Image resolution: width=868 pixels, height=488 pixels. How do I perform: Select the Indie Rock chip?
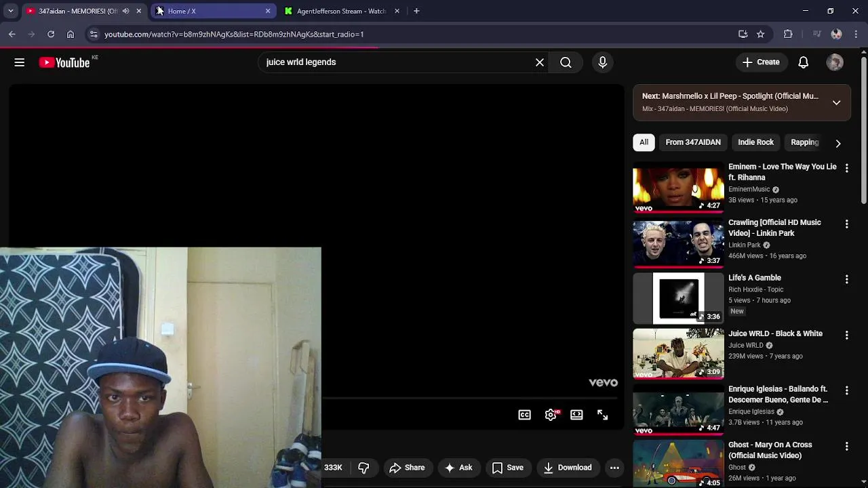(x=755, y=142)
